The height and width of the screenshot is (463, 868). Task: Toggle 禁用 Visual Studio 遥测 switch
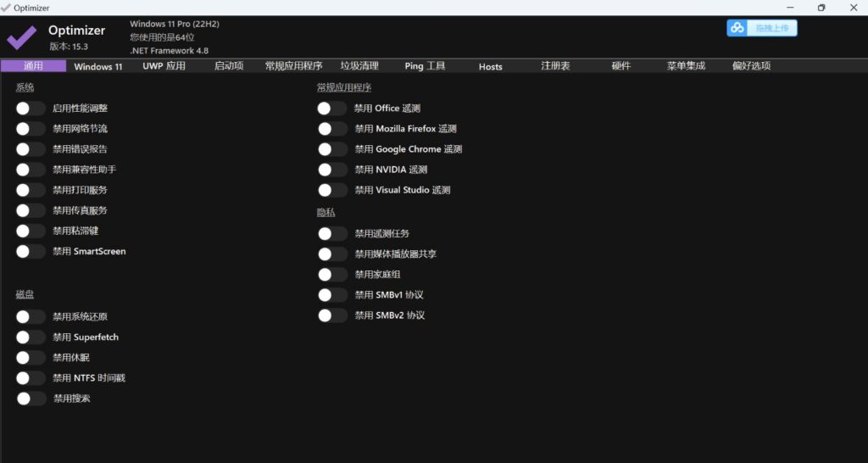point(332,190)
